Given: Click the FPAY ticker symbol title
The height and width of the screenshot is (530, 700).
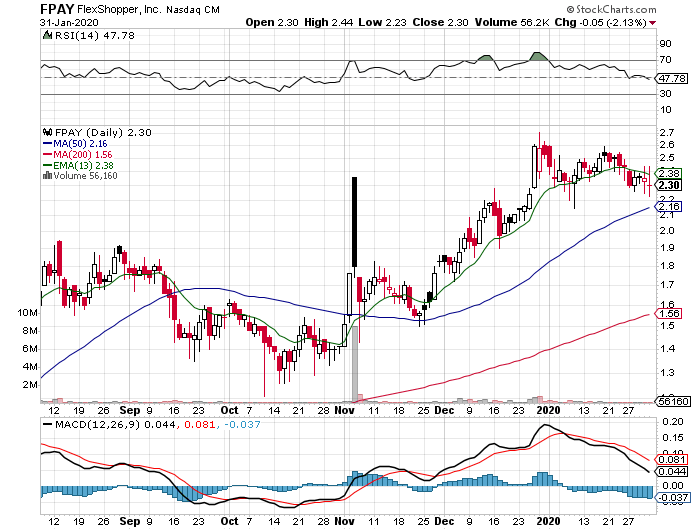Looking at the screenshot, I should (x=60, y=8).
